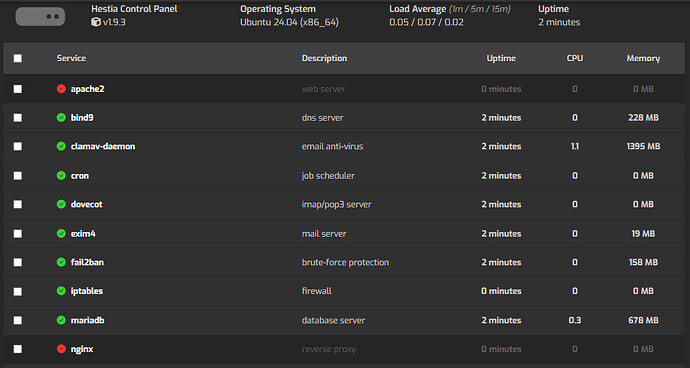Open the dovecot service name link

[87, 204]
